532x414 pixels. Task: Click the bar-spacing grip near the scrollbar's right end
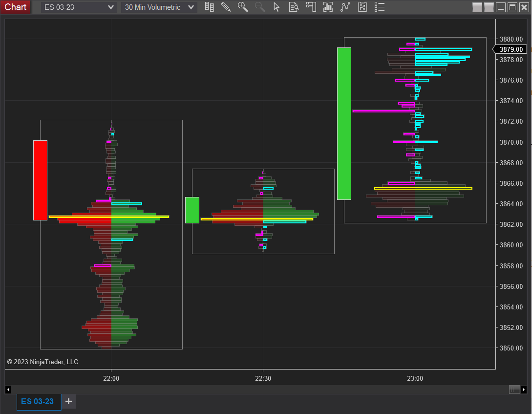[514, 389]
